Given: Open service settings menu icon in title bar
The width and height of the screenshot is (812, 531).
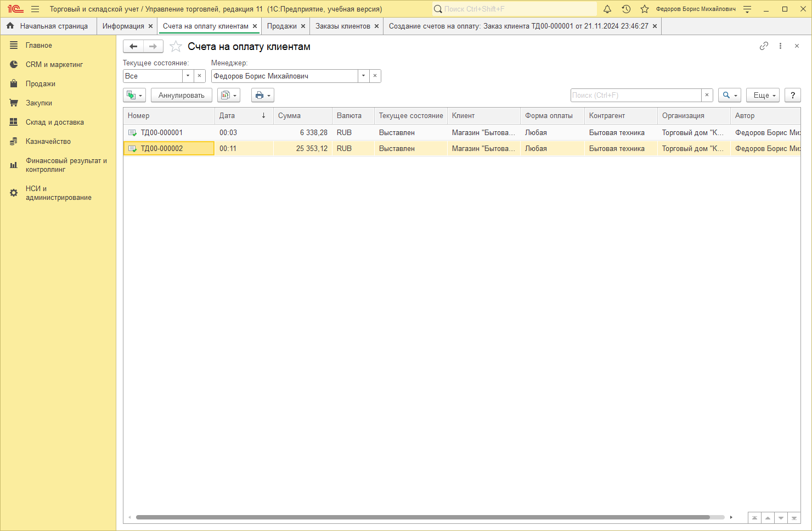Looking at the screenshot, I should tap(747, 9).
